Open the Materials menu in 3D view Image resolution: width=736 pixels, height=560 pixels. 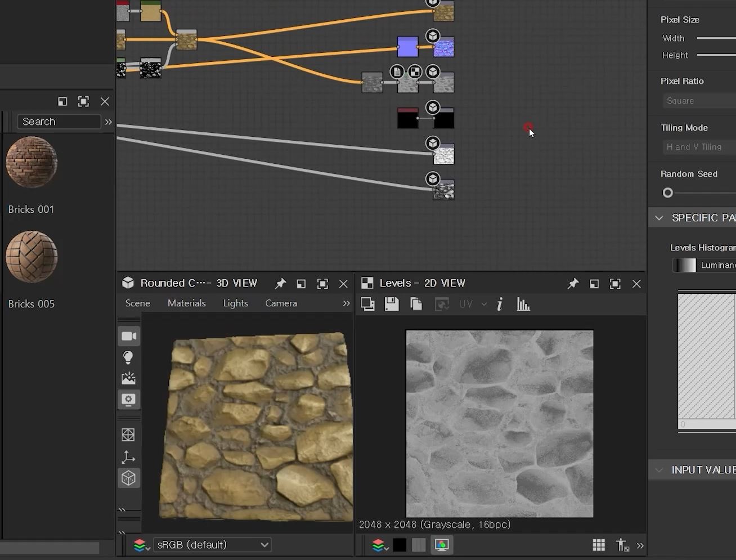click(186, 303)
